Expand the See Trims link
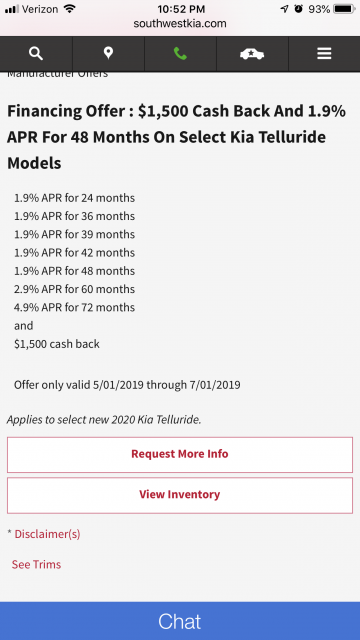This screenshot has height=640, width=360. (x=36, y=564)
